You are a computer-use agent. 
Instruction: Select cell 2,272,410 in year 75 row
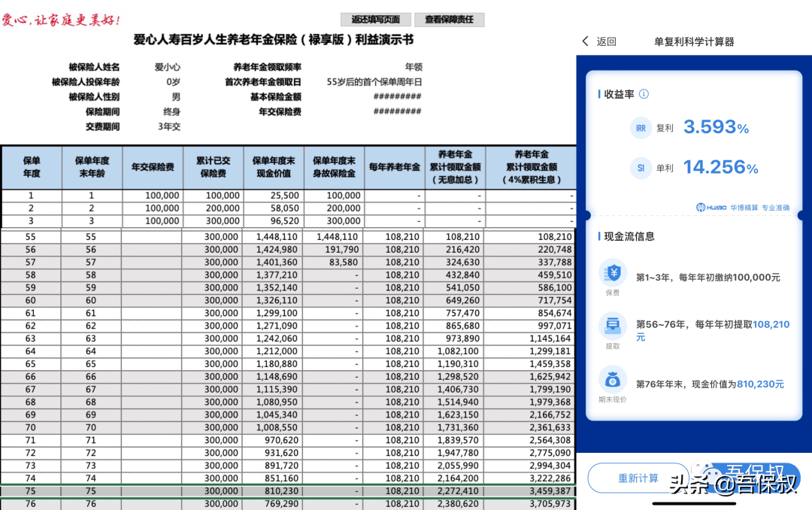[453, 491]
